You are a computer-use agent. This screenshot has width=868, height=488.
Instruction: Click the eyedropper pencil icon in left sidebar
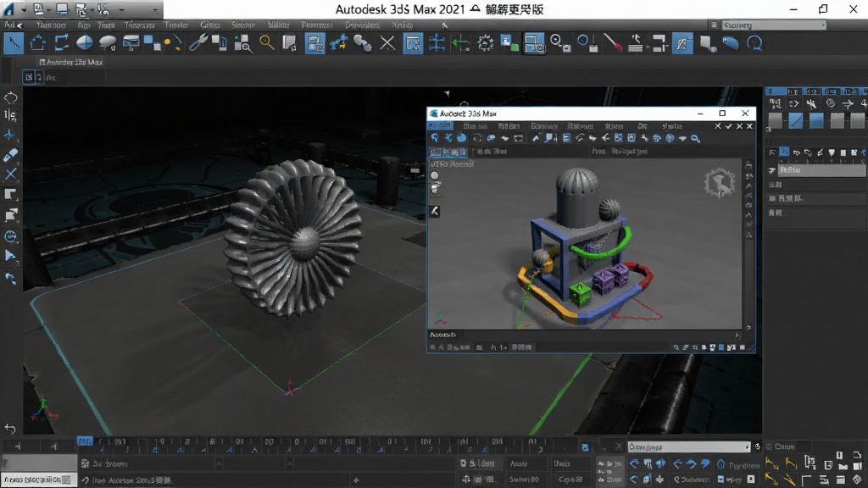click(10, 155)
